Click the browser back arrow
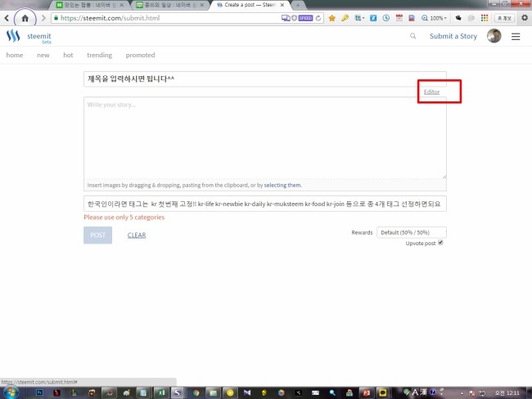Image resolution: width=532 pixels, height=399 pixels. (7, 17)
